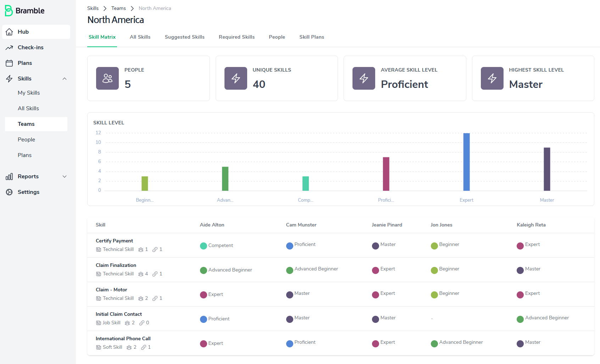
Task: Open Plans via the calendar icon
Action: tap(9, 63)
